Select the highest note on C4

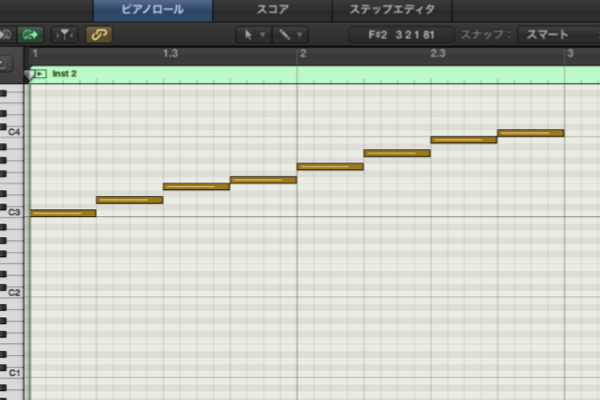point(531,133)
